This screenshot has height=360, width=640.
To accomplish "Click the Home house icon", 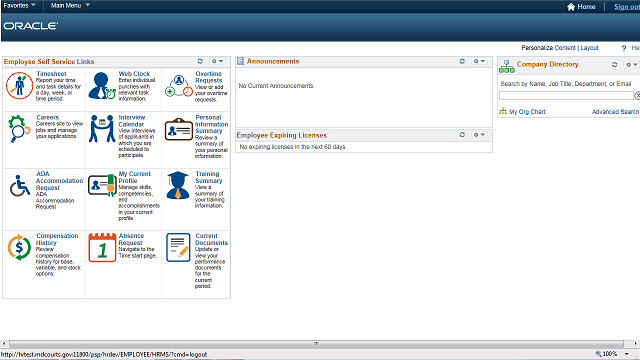I will click(x=571, y=7).
